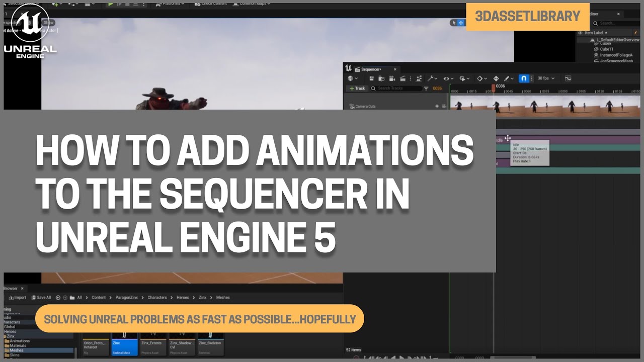The image size is (644, 362).
Task: Close the Content Browser tab
Action: click(22, 288)
